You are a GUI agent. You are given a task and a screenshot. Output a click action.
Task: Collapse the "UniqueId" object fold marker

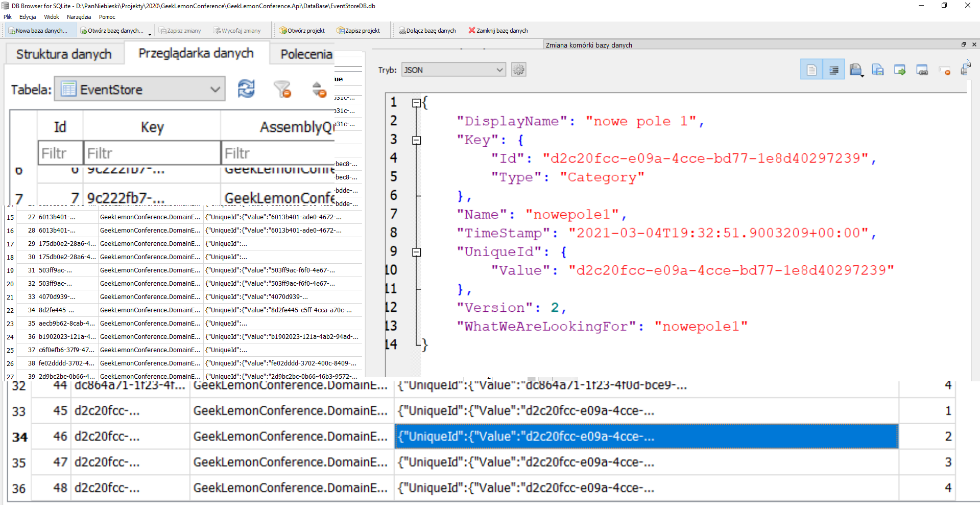(x=416, y=252)
